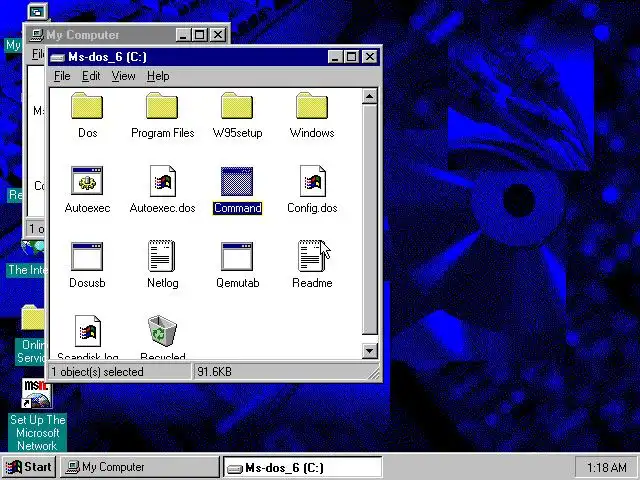Select the Readme notepad file icon
640x480 pixels.
pyautogui.click(x=311, y=256)
